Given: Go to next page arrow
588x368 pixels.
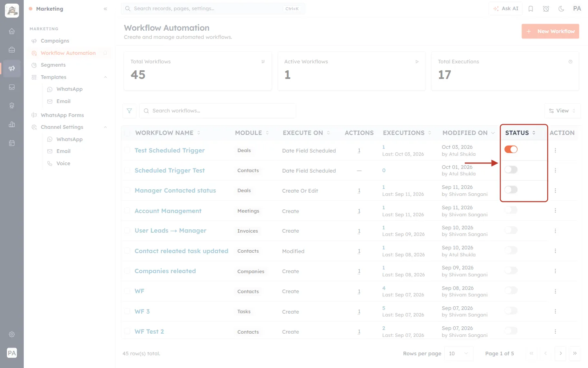Looking at the screenshot, I should click(x=561, y=353).
